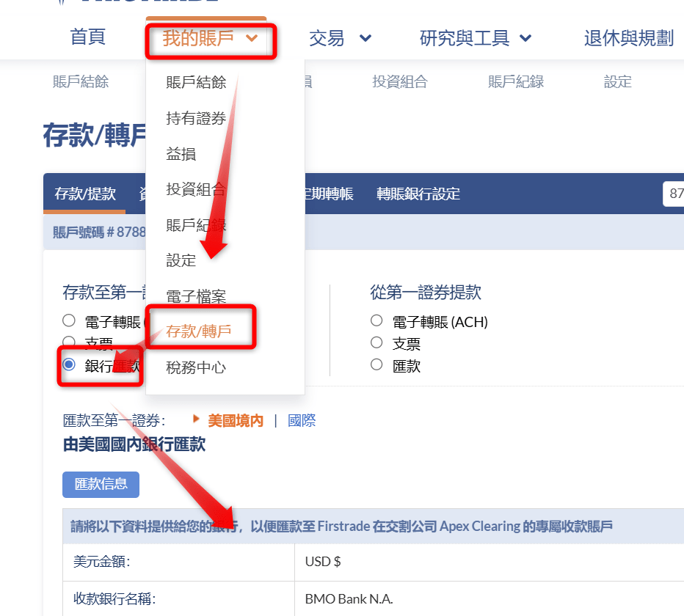Click the 美元金額 row label
The image size is (684, 616).
tap(101, 562)
